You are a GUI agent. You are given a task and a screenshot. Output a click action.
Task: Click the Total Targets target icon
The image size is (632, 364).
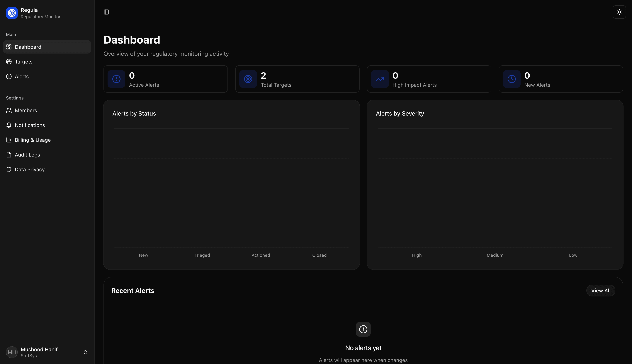tap(248, 79)
